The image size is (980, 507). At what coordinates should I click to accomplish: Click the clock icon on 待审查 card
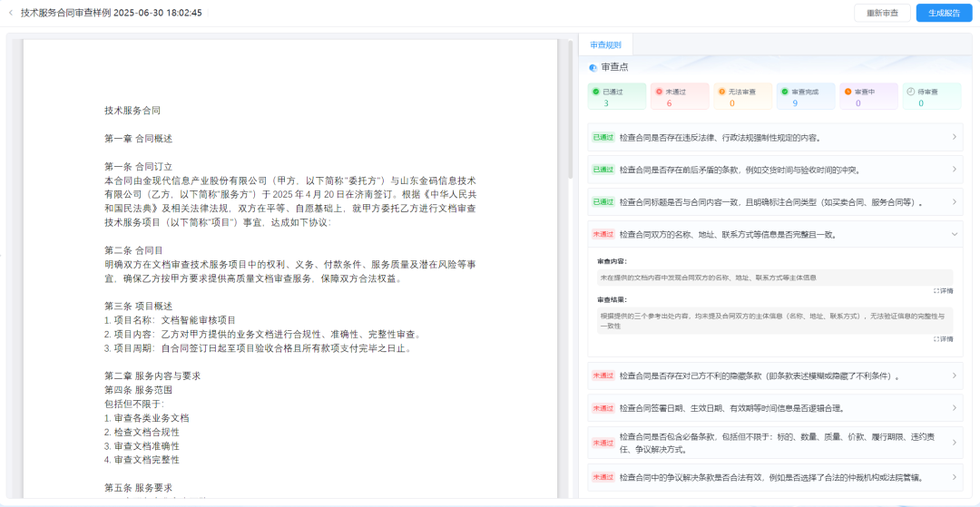(910, 92)
